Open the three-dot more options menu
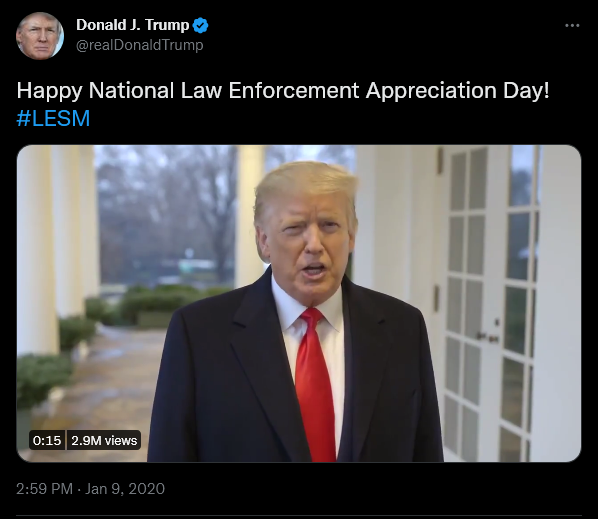 tap(572, 26)
